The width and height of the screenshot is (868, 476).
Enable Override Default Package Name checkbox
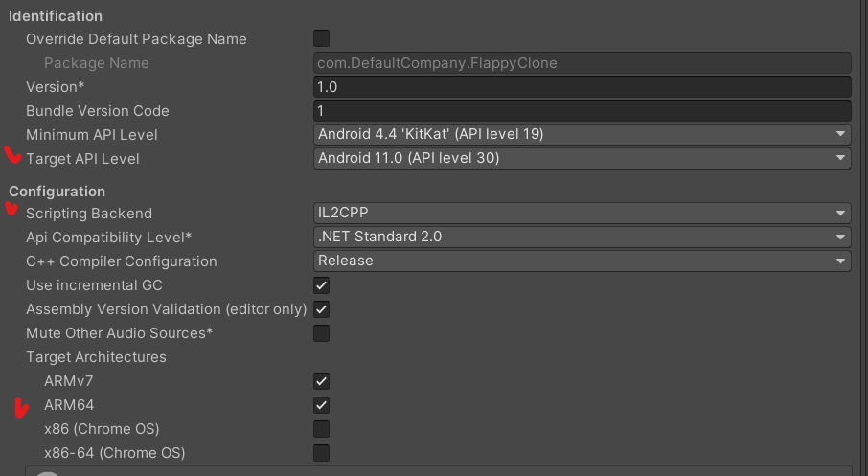coord(322,39)
